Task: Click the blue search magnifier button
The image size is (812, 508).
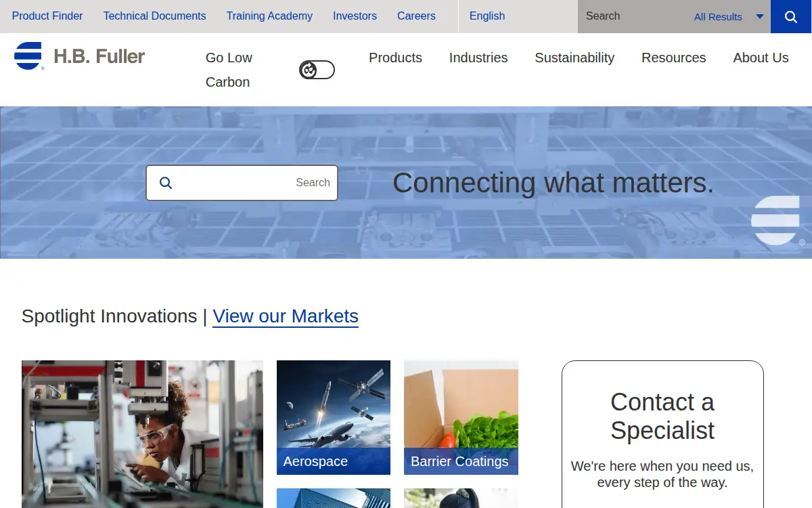Action: point(791,16)
